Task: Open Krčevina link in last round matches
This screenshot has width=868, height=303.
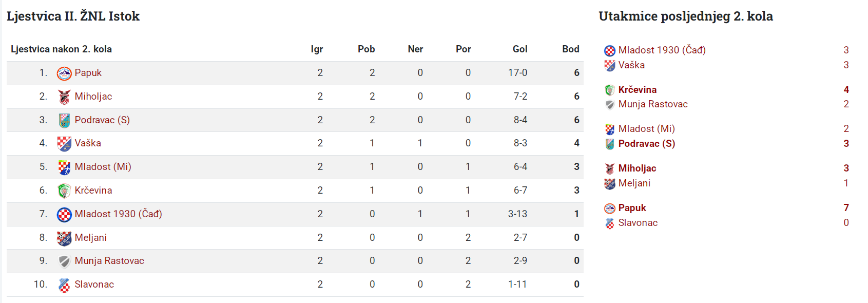Action: (x=638, y=90)
